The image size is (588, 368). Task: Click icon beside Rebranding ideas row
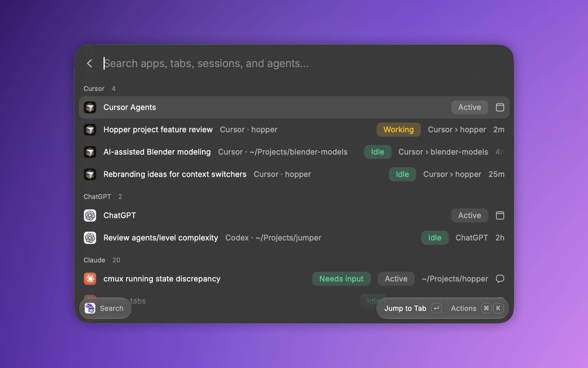point(90,174)
